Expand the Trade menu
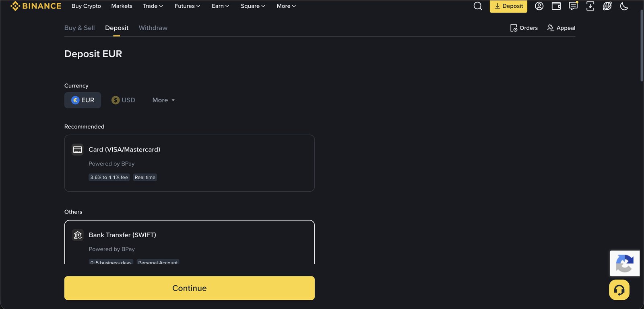Image resolution: width=644 pixels, height=309 pixels. pos(153,6)
